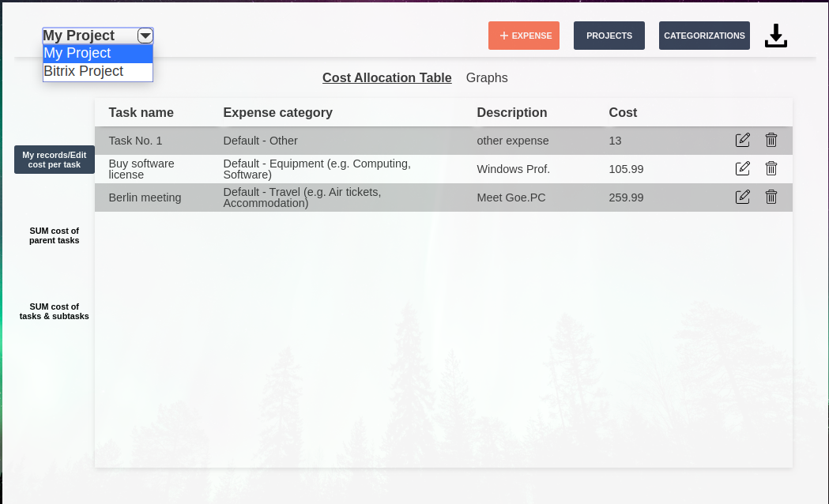
Task: Click the Cost column header
Action: point(623,112)
